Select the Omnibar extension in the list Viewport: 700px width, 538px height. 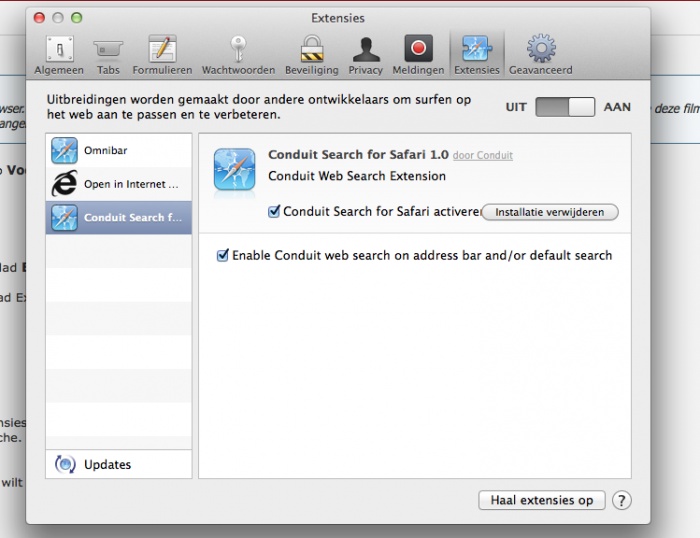tap(119, 150)
